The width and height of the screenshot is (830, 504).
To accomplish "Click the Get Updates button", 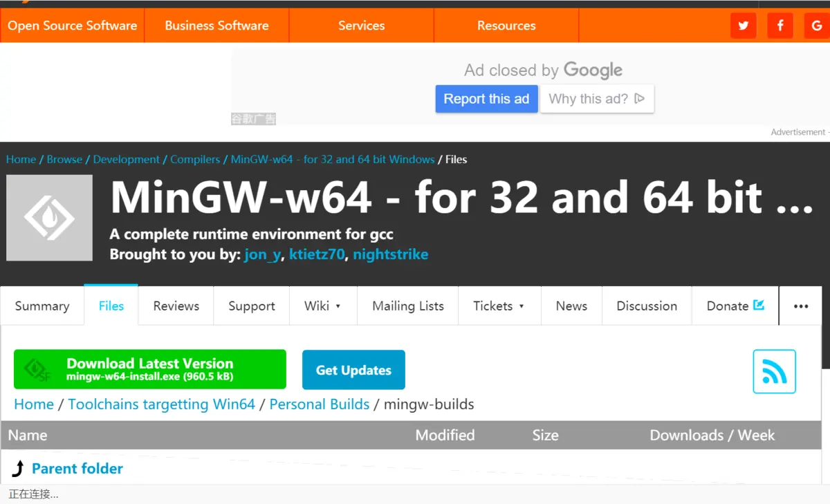I will (353, 370).
